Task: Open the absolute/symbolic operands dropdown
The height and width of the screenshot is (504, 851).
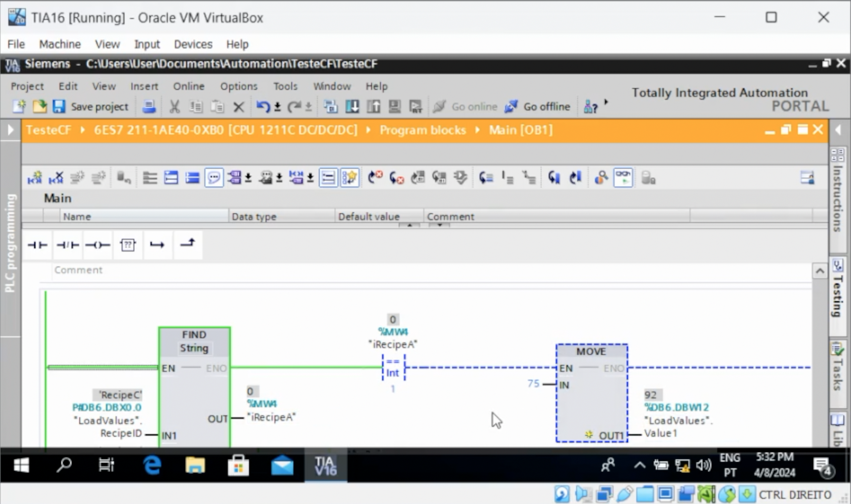Action: coord(248,178)
